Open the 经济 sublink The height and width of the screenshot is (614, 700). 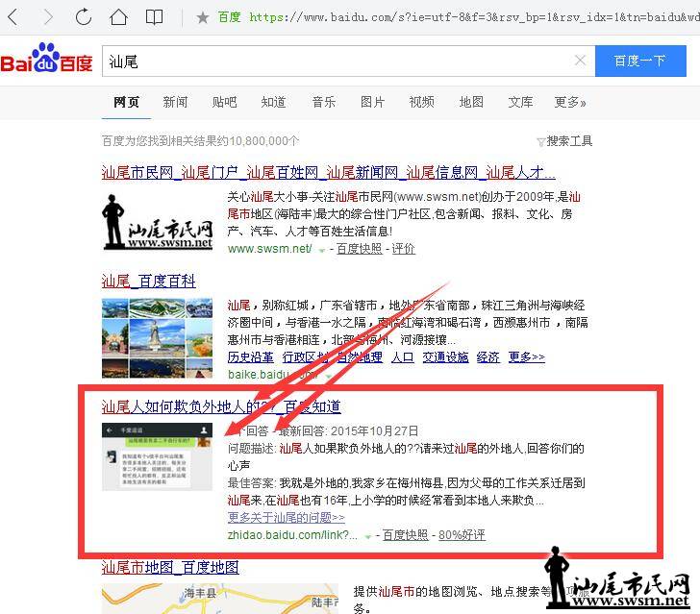pos(487,357)
